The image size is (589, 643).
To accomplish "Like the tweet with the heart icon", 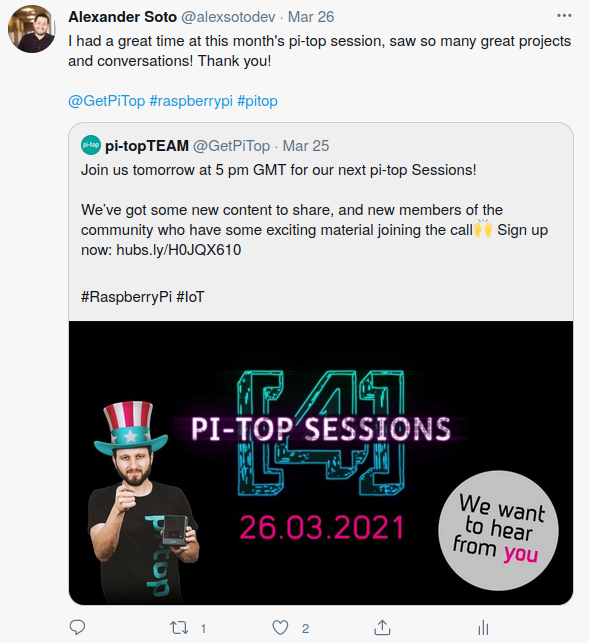I will [281, 627].
